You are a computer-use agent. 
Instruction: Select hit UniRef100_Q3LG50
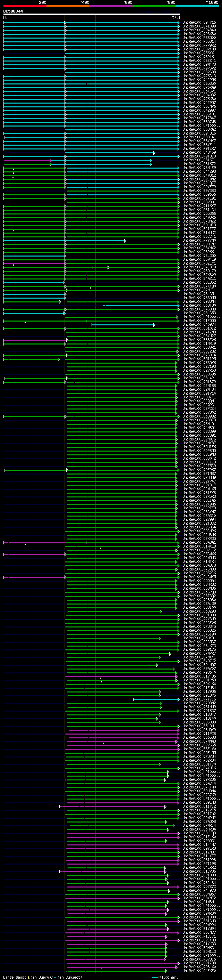coord(199,256)
